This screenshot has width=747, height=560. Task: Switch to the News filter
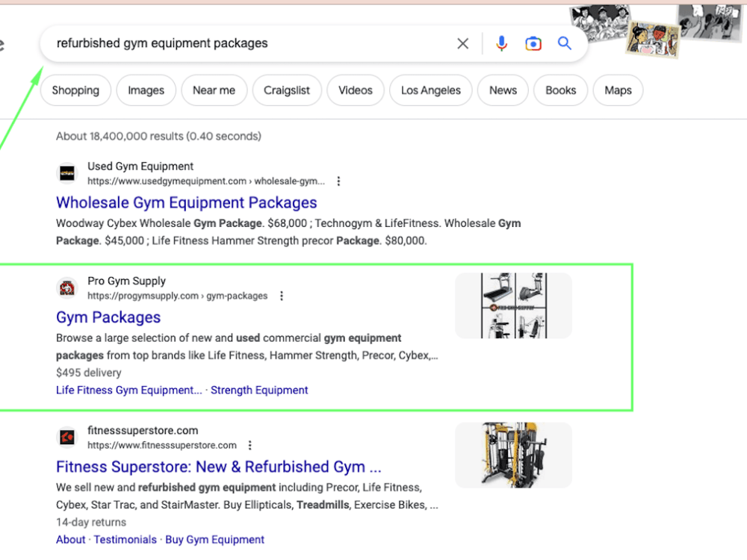[503, 90]
